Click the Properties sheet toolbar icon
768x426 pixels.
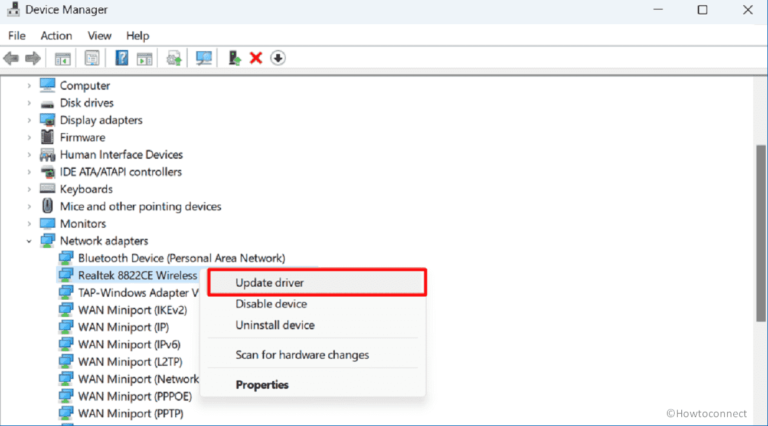point(92,58)
